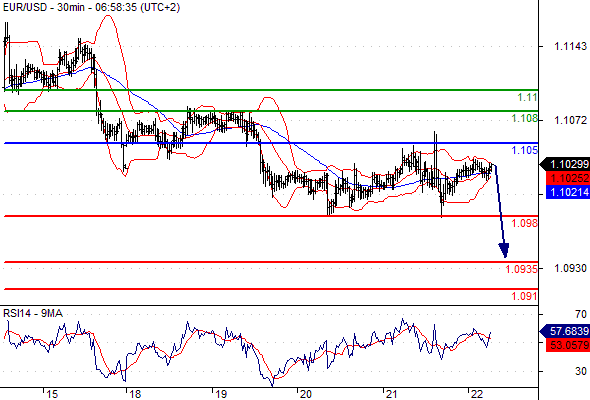Viewport: 590px width, 400px height.
Task: Click the date marker 18 on time axis
Action: click(135, 394)
